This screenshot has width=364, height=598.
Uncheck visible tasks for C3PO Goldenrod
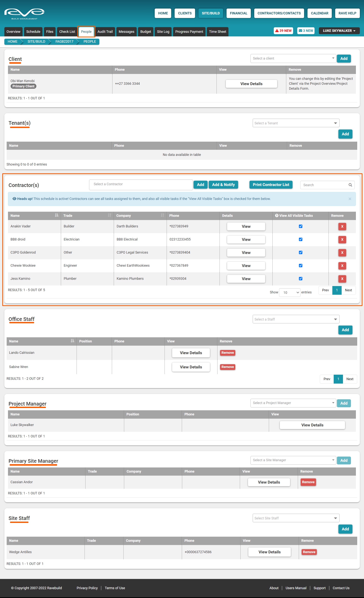tap(300, 252)
